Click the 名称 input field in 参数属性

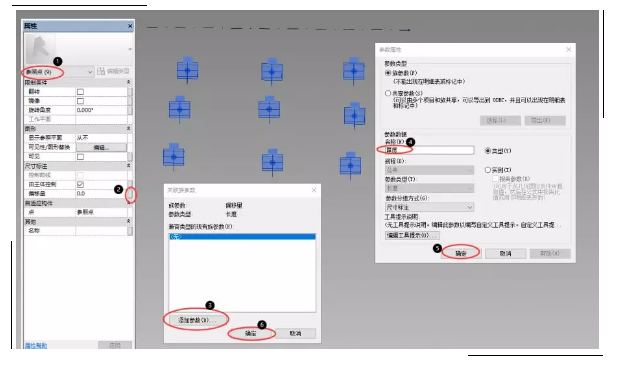429,150
